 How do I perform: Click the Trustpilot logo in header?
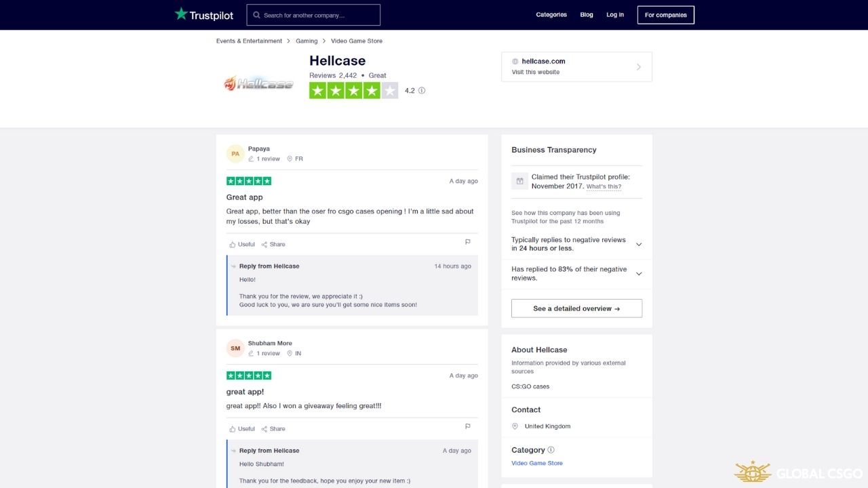203,14
